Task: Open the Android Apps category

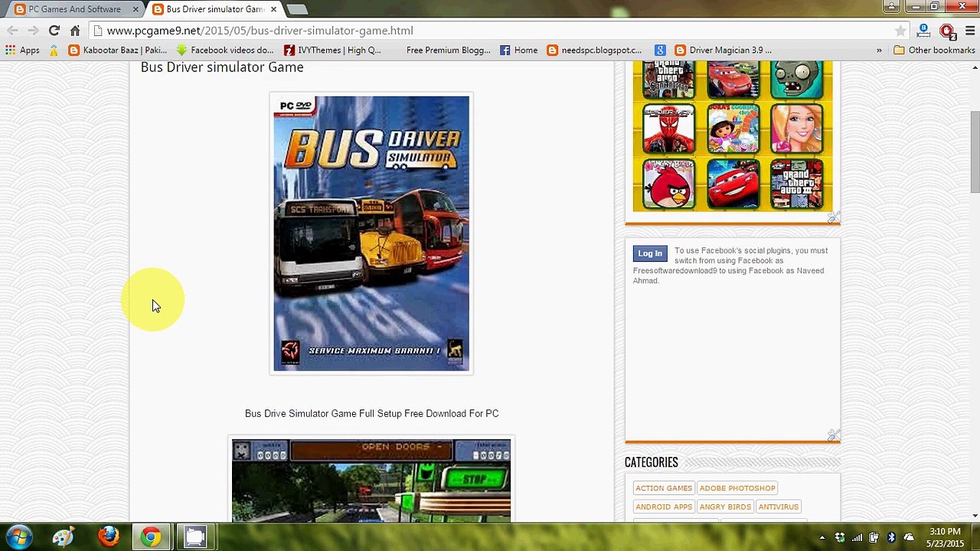Action: pos(663,507)
